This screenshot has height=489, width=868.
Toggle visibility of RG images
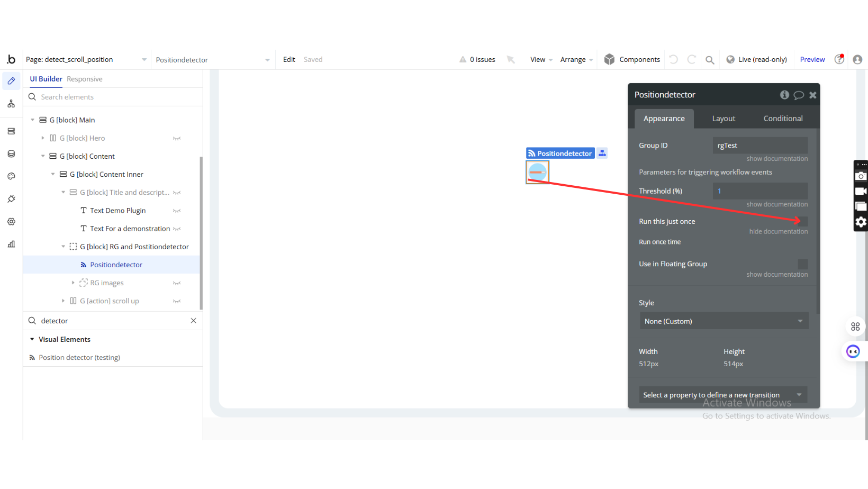pyautogui.click(x=177, y=283)
